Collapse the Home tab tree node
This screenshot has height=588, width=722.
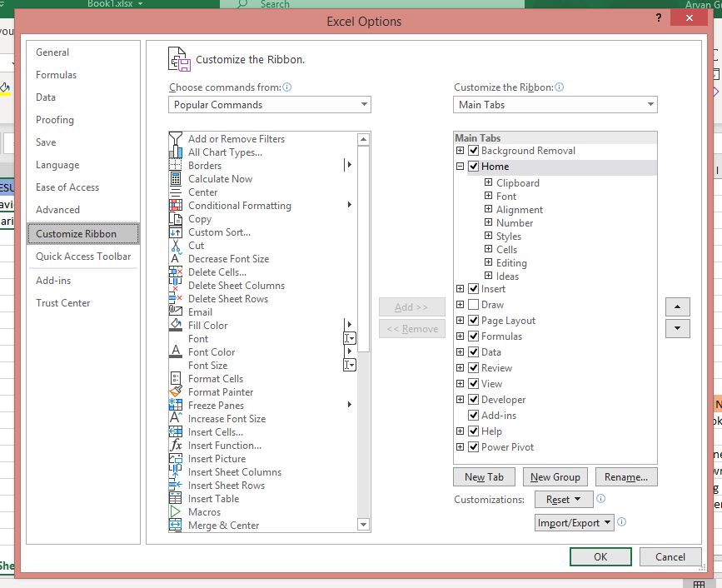pos(460,167)
